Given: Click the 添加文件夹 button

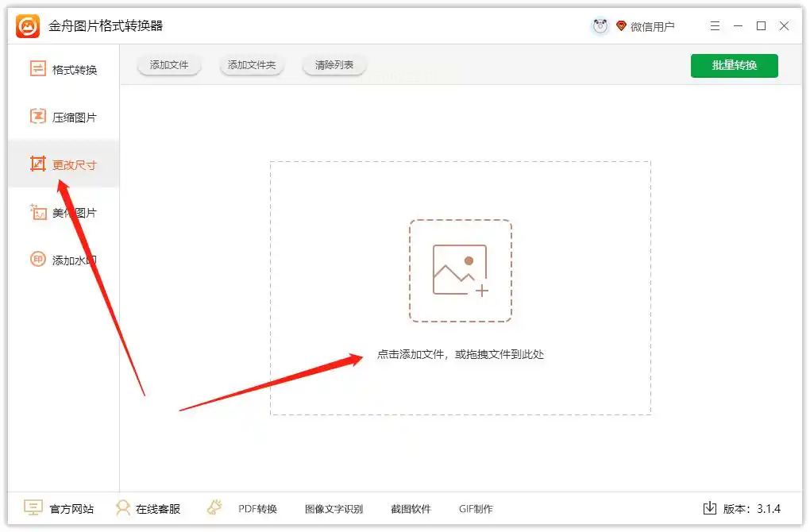Looking at the screenshot, I should (x=252, y=65).
